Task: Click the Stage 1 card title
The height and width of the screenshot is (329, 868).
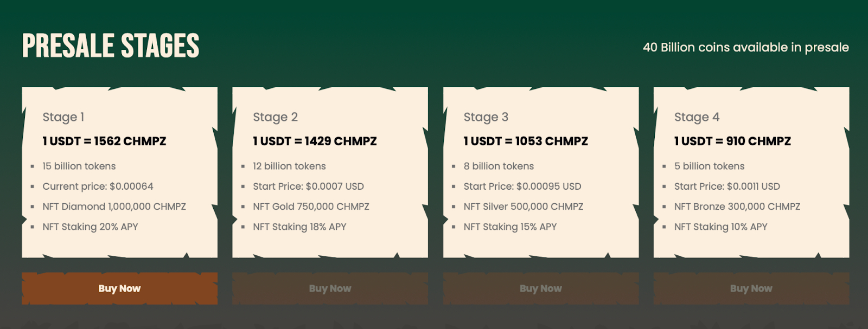Action: 63,117
